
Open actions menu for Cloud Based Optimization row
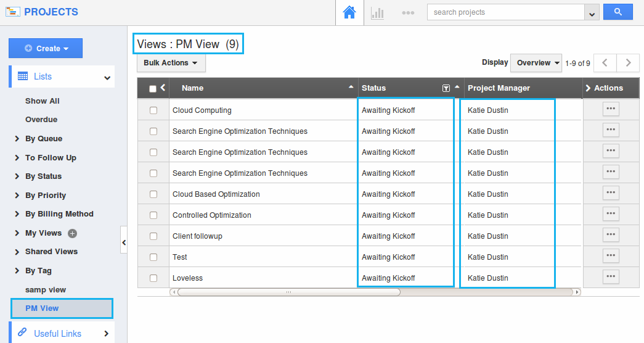tap(611, 193)
